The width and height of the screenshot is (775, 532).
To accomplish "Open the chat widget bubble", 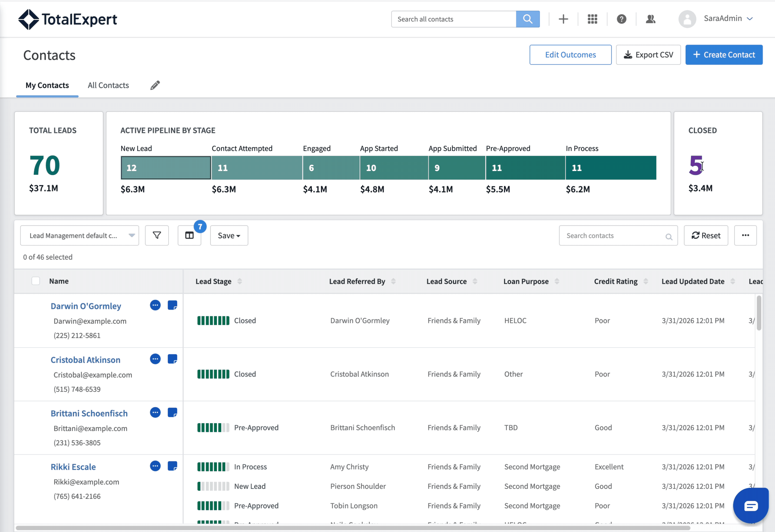I will (750, 506).
